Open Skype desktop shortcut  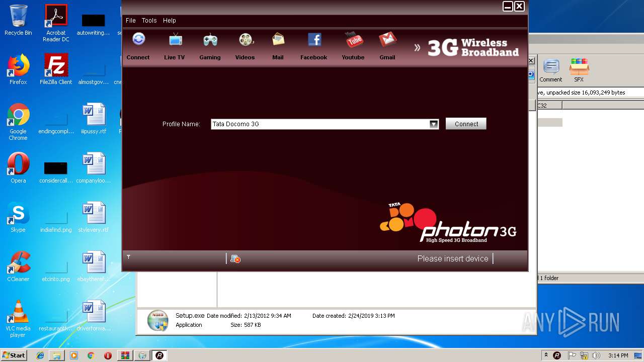(18, 217)
